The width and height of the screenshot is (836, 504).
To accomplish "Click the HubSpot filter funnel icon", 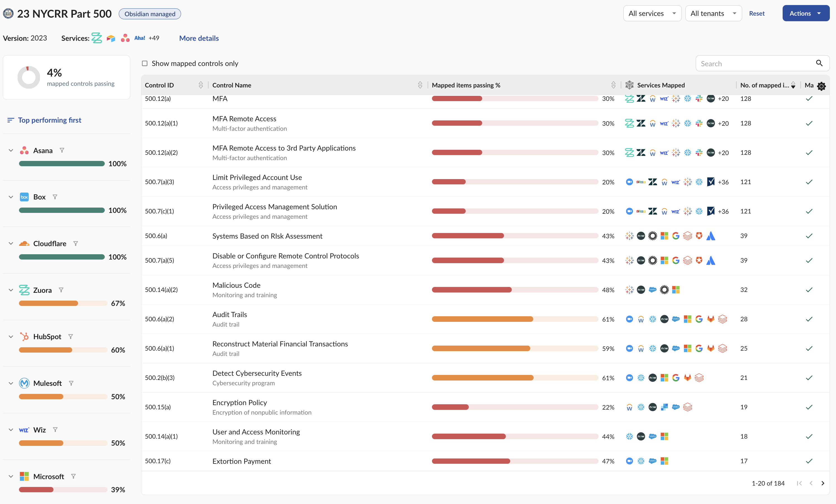I will [x=71, y=336].
